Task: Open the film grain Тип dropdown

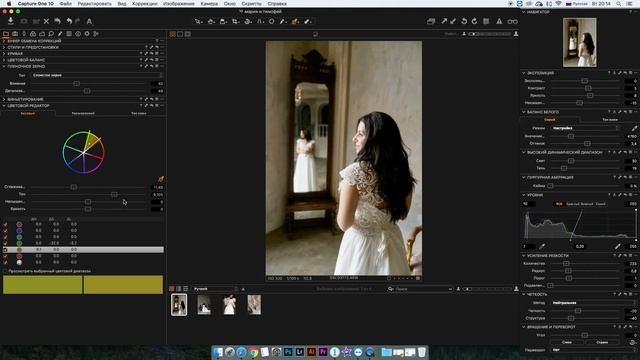Action: 97,75
